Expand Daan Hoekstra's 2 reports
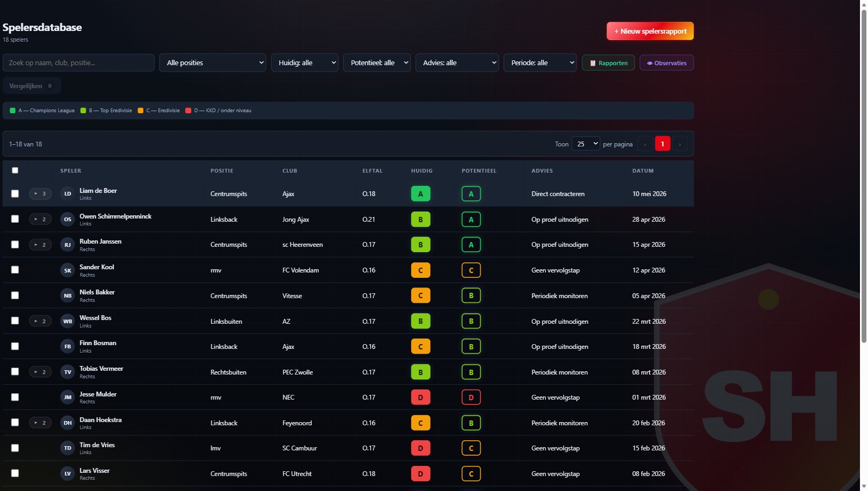868x491 pixels. (x=40, y=423)
